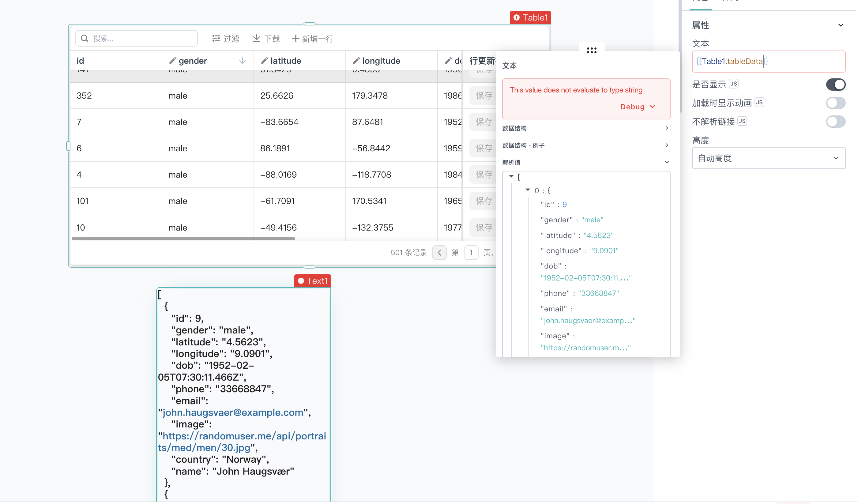Open the 高度 dropdown showing 自动高度
This screenshot has height=504, width=858.
click(769, 158)
